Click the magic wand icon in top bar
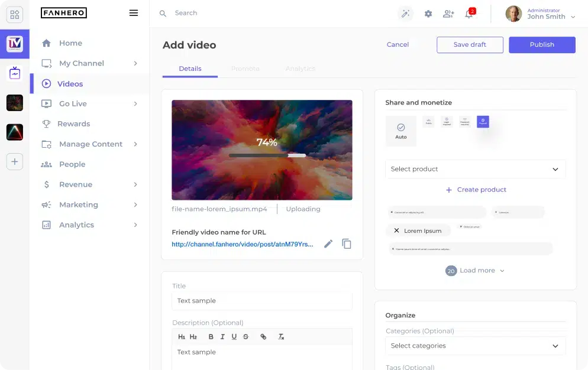Screen dimensions: 588x370 405,14
